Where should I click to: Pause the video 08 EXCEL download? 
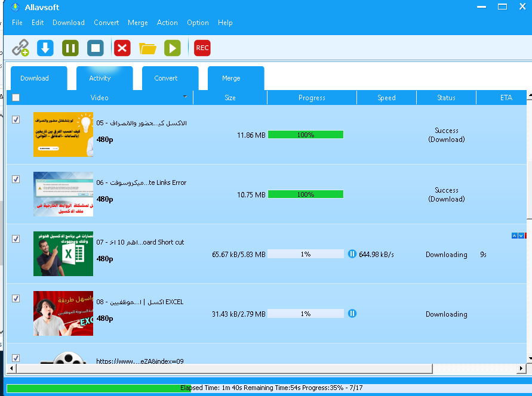(x=352, y=314)
